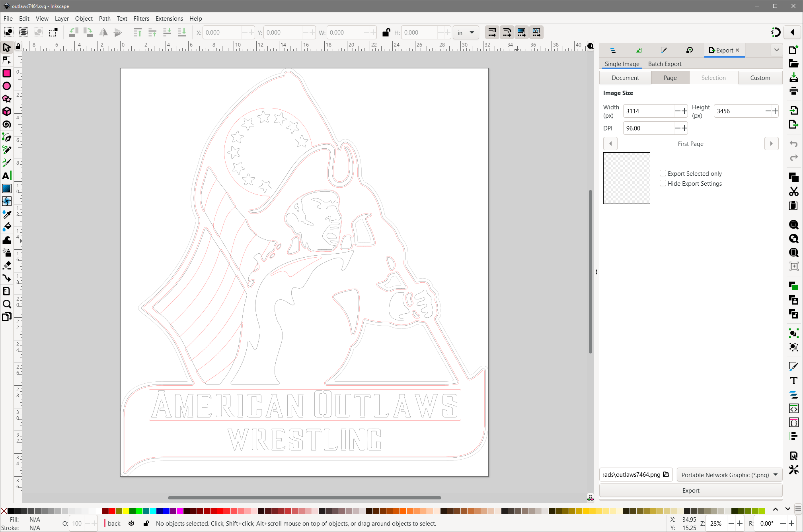Pick the yellow palette swatch
The width and height of the screenshot is (803, 532).
(125, 511)
